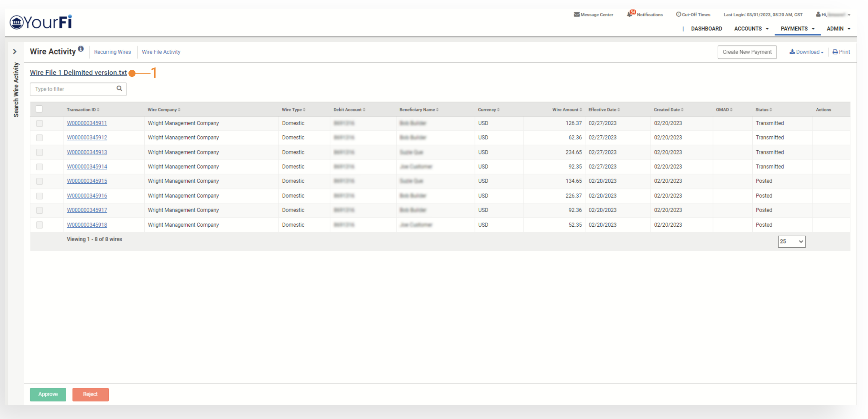Open the Payments menu
Image resolution: width=868 pixels, height=419 pixels.
point(797,29)
